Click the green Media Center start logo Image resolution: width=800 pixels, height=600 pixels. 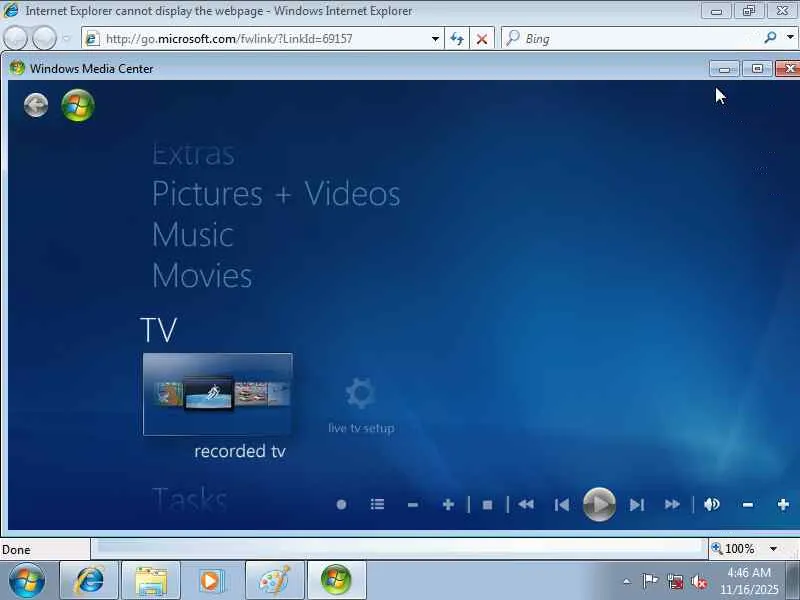click(x=78, y=106)
